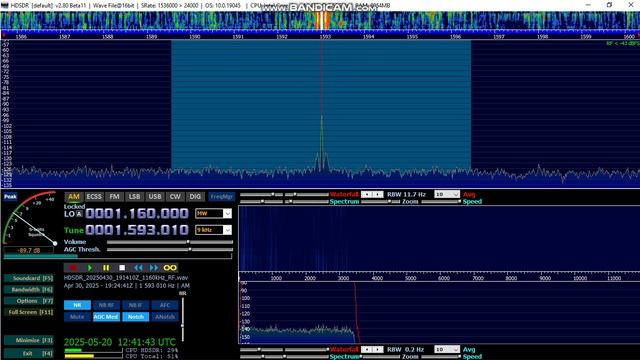Image resolution: width=640 pixels, height=360 pixels.
Task: Click the S-meter dial
Action: pyautogui.click(x=30, y=218)
